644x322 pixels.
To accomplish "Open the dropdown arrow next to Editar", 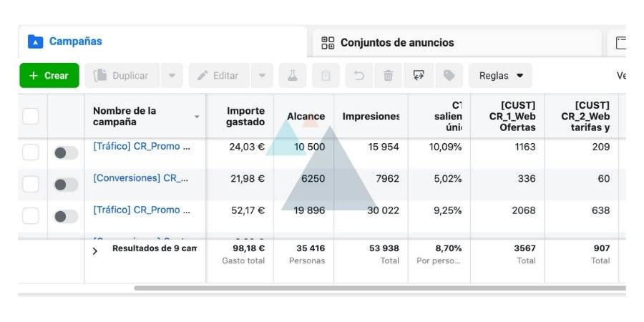I will 262,76.
